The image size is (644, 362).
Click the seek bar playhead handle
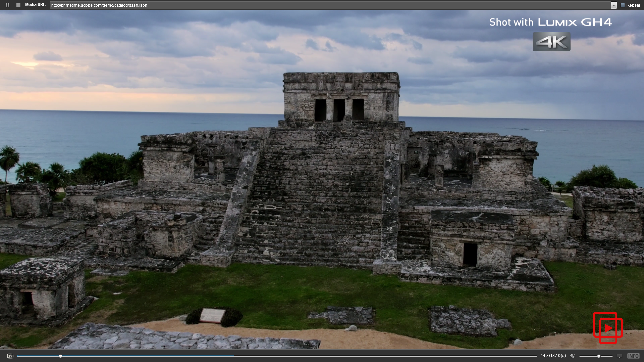61,356
